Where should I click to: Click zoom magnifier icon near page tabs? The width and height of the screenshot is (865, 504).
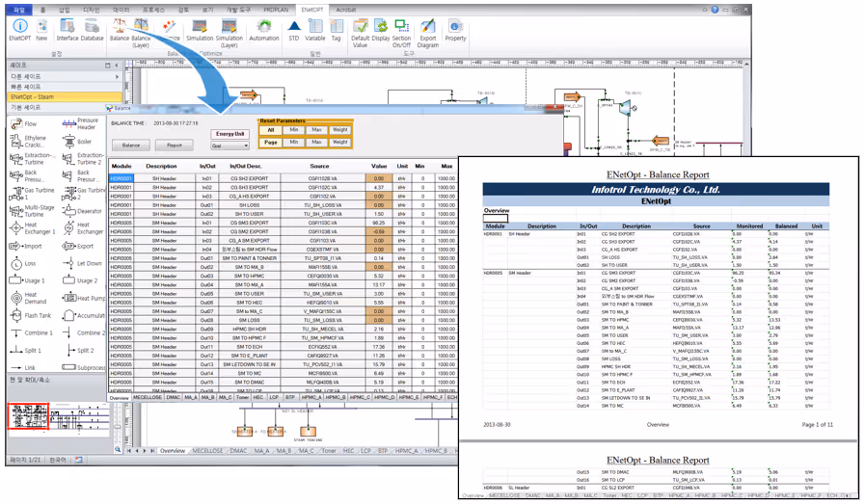coord(118,450)
